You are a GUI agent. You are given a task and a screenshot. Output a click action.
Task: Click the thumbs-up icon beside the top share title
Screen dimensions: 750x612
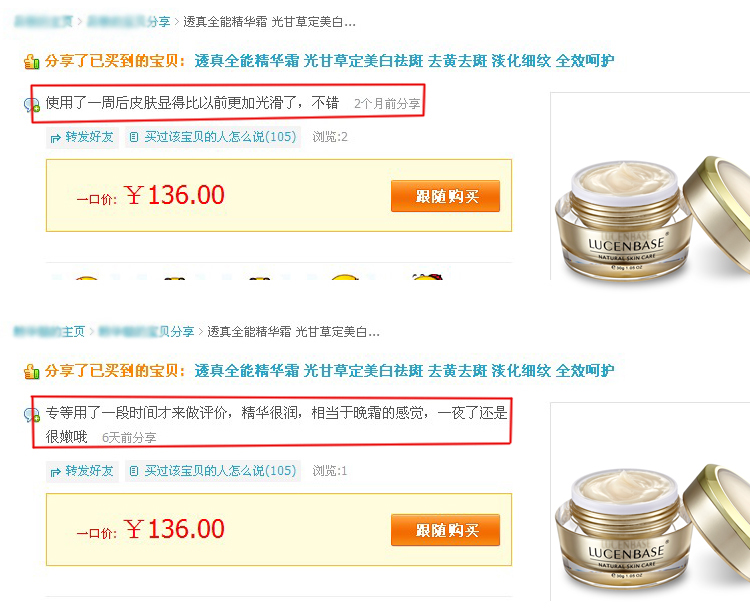click(x=32, y=62)
